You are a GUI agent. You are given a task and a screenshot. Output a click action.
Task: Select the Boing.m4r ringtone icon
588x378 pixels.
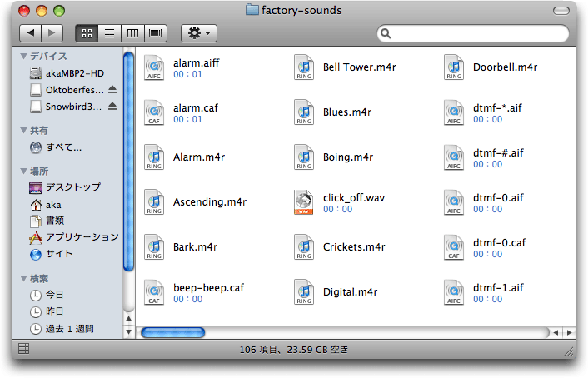point(304,157)
